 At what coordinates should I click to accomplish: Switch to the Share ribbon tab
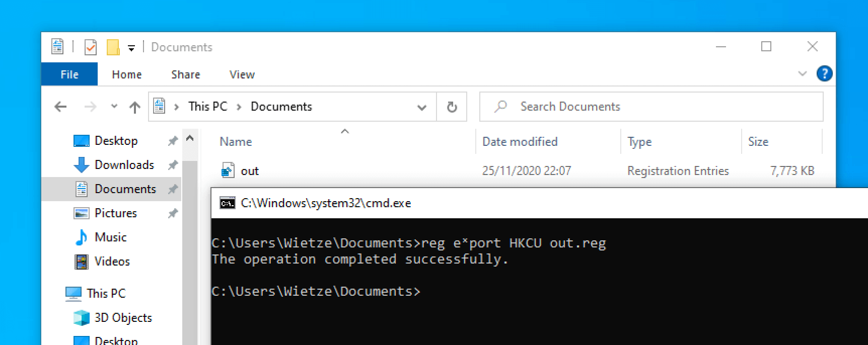(186, 74)
